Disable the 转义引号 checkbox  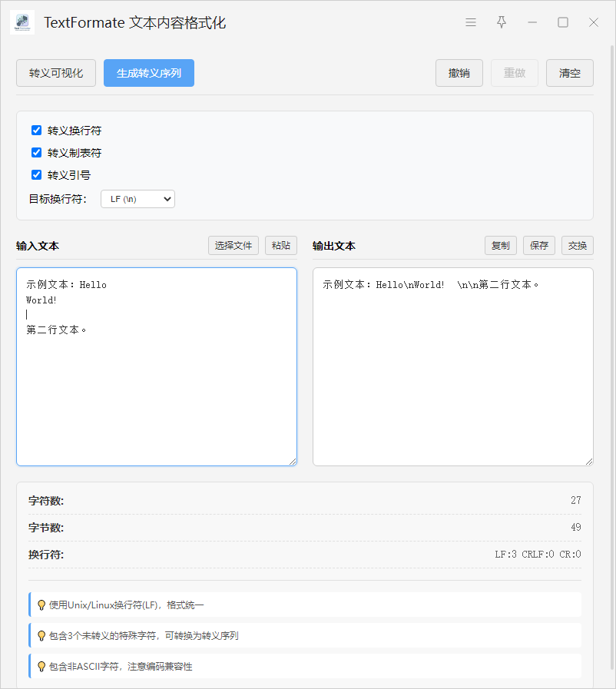(x=36, y=174)
